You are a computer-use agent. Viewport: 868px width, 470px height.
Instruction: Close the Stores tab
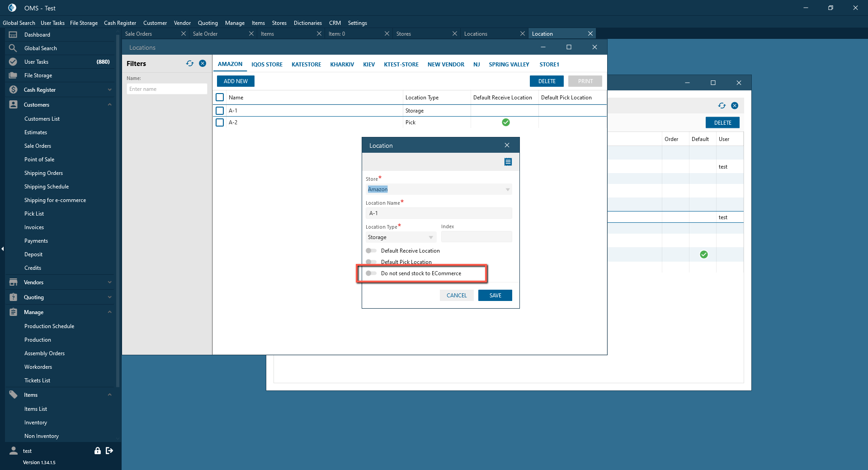[455, 34]
